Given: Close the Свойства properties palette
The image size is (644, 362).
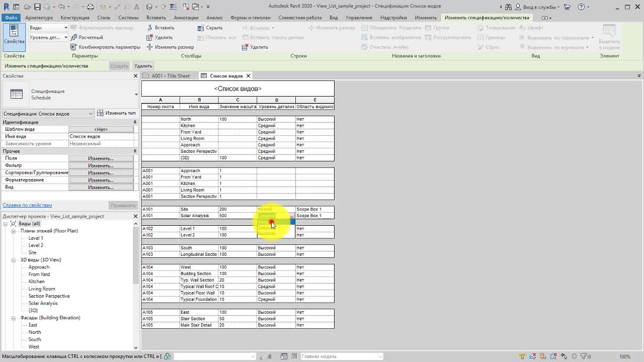Looking at the screenshot, I should coord(135,76).
